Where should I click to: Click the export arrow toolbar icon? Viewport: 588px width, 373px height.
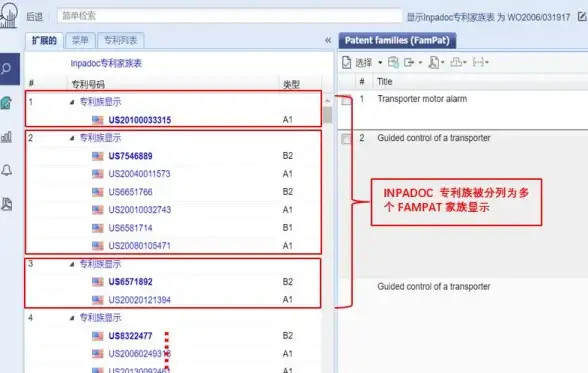pos(408,63)
